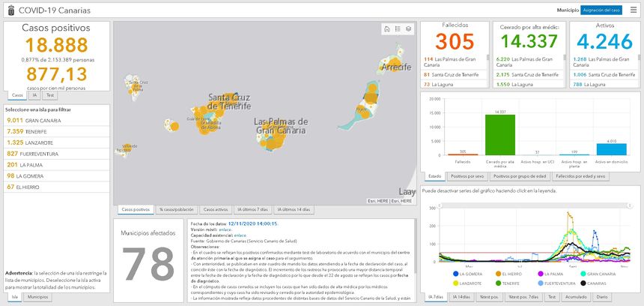Click the Canarias government logo in the header
The height and width of the screenshot is (306, 644).
coord(9,10)
